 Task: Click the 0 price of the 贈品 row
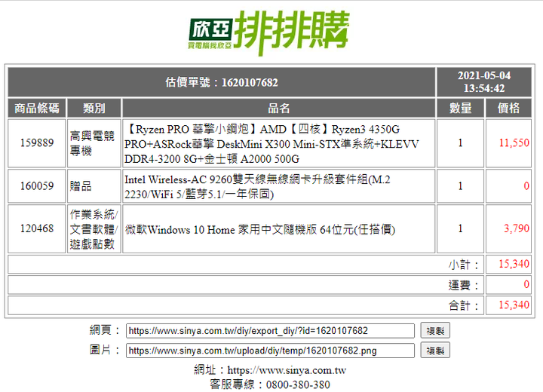click(x=526, y=186)
